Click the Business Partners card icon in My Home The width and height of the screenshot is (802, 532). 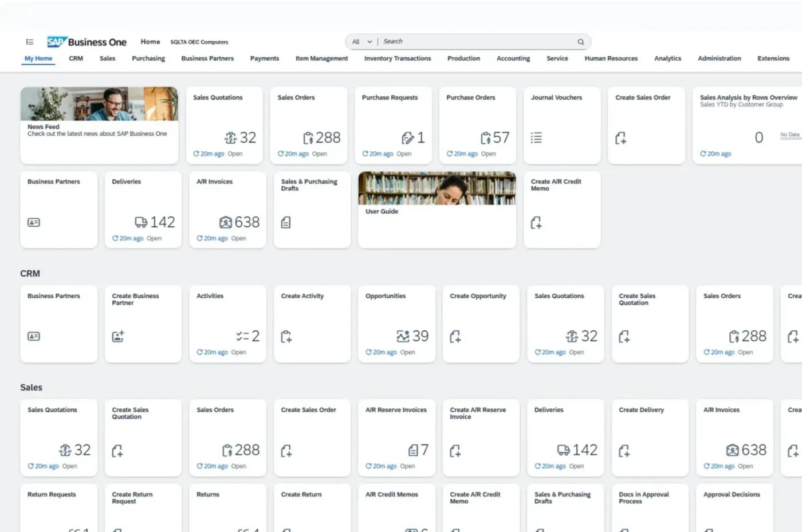point(34,222)
